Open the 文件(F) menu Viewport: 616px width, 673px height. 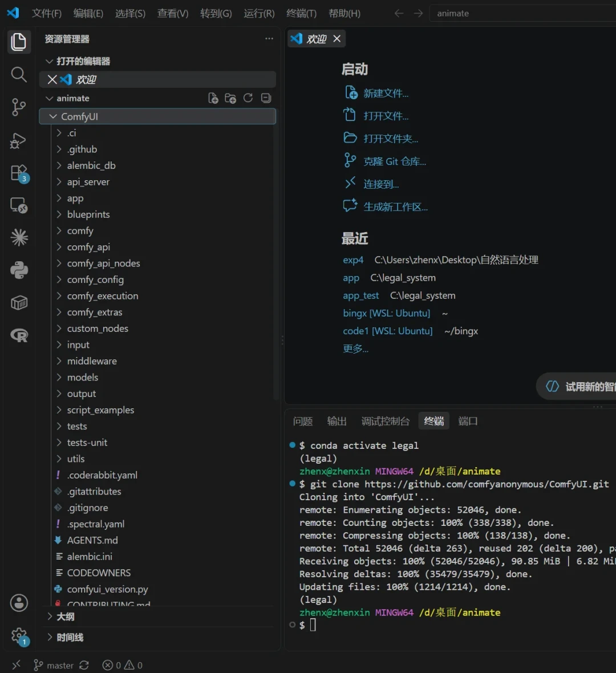[x=46, y=13]
